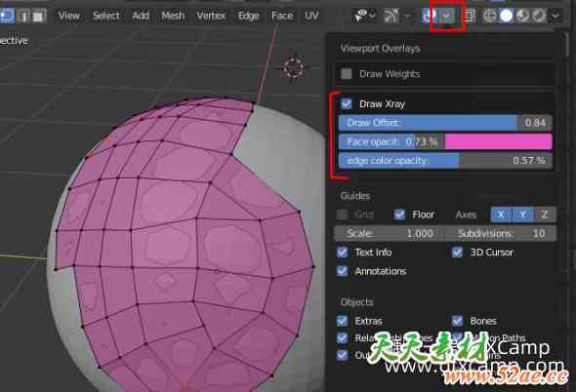Viewport: 576px width, 392px height.
Task: Select solid viewport shading
Action: pos(507,16)
